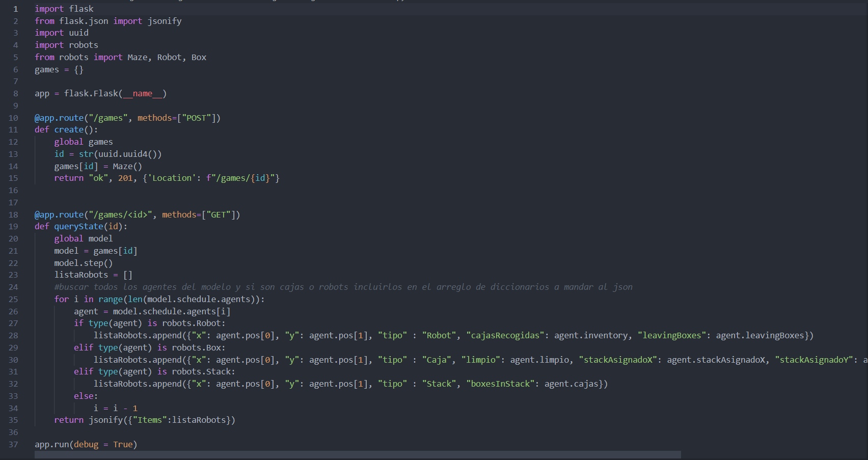This screenshot has width=868, height=460.
Task: Click 'global model' statement
Action: click(84, 238)
